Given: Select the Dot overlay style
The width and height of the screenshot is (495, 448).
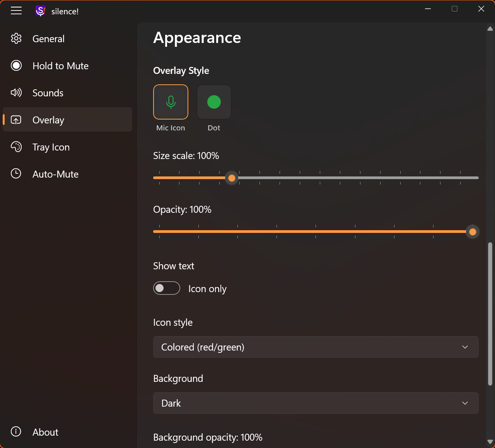Looking at the screenshot, I should tap(214, 102).
